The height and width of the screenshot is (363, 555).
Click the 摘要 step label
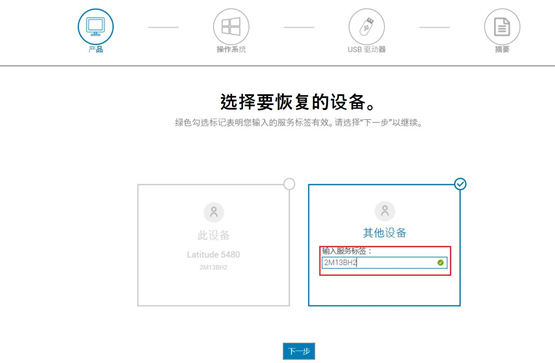(x=502, y=50)
